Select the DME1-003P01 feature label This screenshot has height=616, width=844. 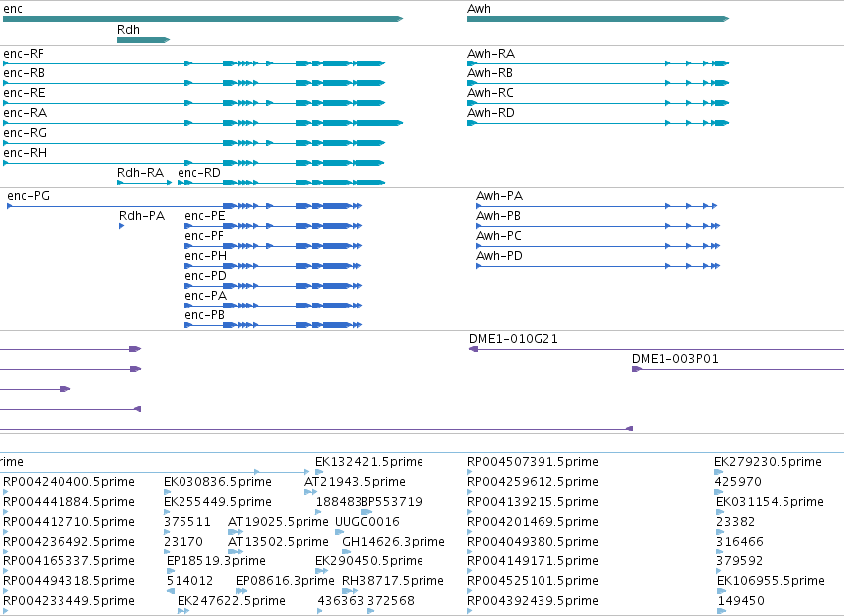[x=675, y=359]
